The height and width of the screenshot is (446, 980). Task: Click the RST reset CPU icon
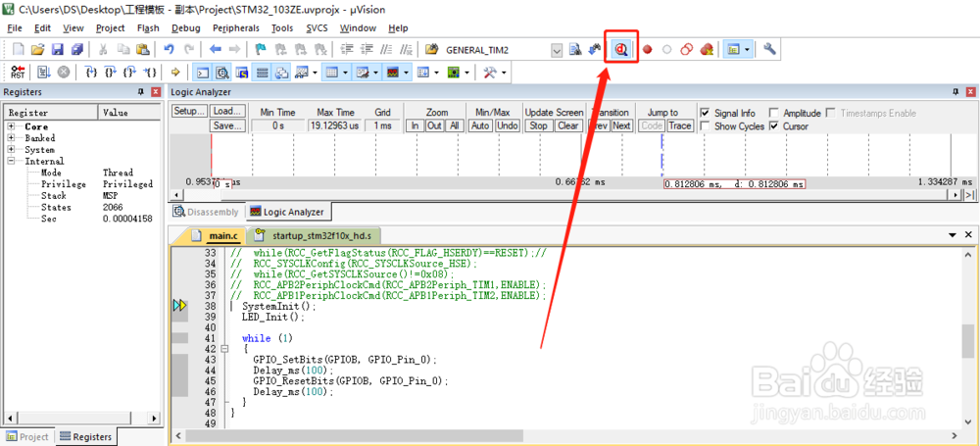(x=18, y=73)
